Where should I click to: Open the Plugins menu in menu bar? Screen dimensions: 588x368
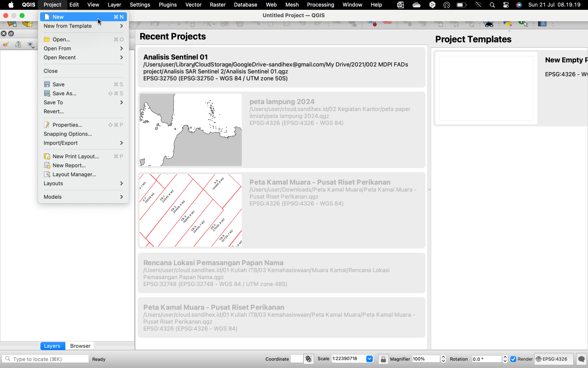pos(168,5)
